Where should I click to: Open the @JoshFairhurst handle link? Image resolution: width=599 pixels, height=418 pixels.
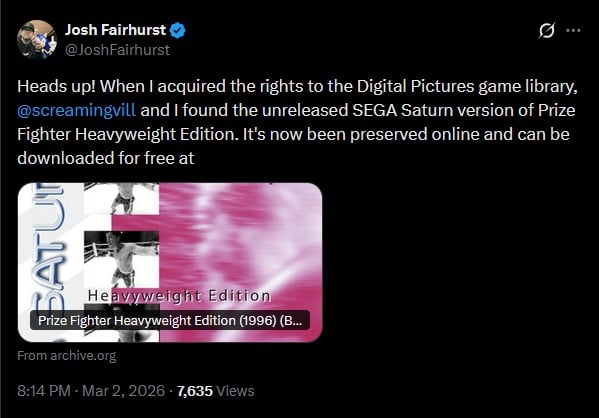click(x=117, y=50)
